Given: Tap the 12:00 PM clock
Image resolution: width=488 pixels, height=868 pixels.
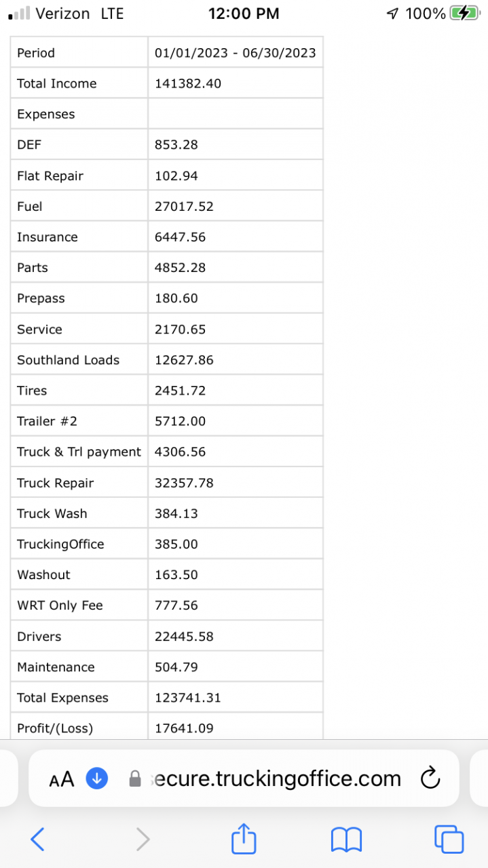Looking at the screenshot, I should tap(244, 14).
